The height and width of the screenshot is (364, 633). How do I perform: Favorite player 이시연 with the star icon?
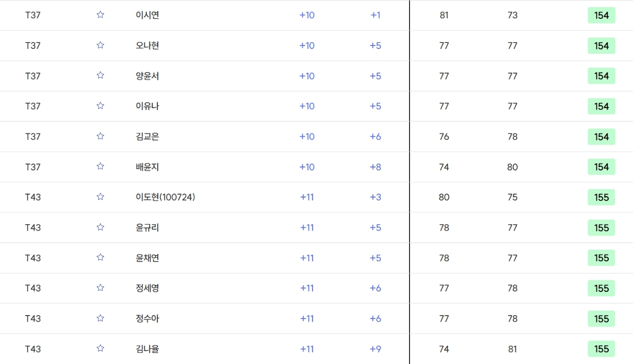pos(100,15)
